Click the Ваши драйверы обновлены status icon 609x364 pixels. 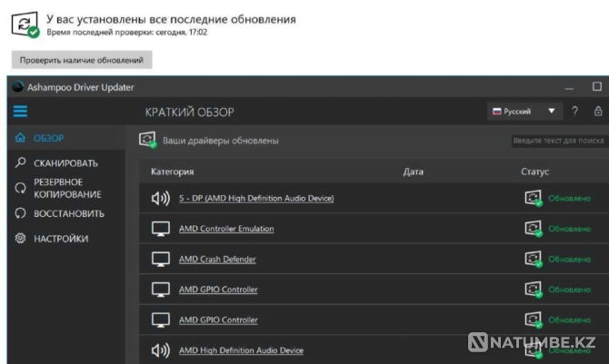point(147,140)
